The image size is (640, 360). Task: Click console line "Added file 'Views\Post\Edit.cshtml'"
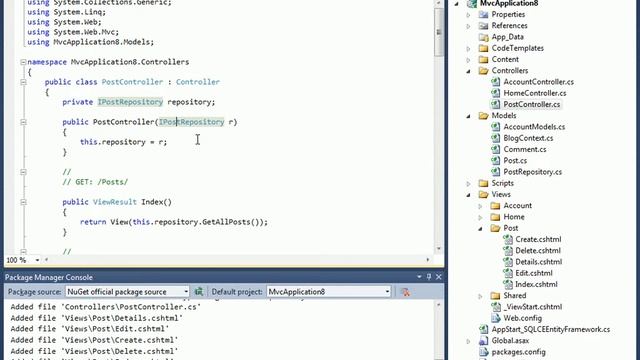(x=90, y=329)
